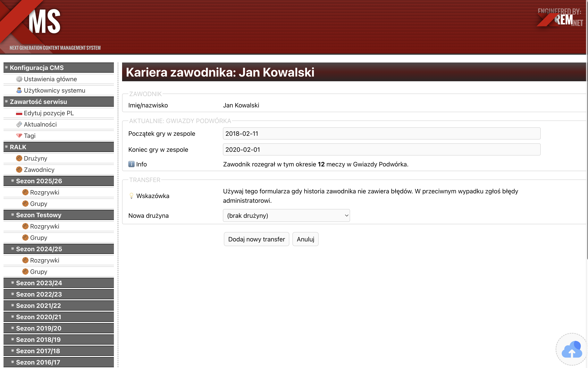
Task: Click the gear icon beside Ustawienia główne
Action: point(19,79)
